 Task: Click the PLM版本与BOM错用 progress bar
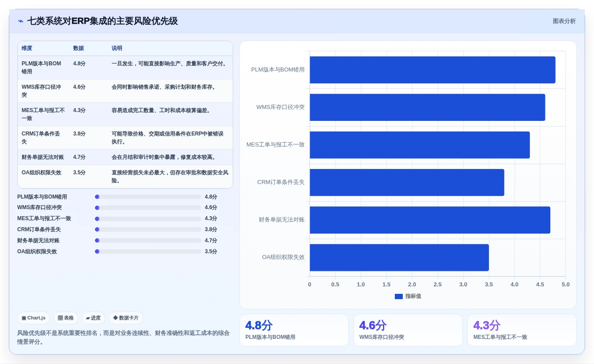148,197
